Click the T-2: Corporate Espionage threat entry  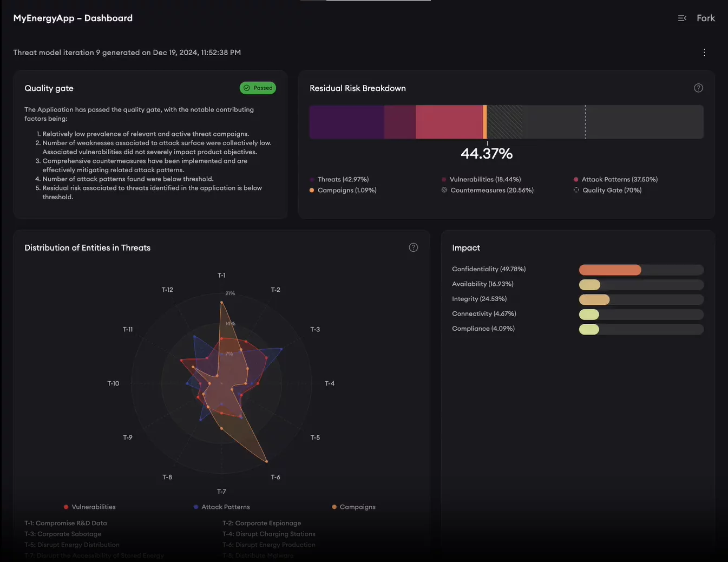tap(261, 523)
